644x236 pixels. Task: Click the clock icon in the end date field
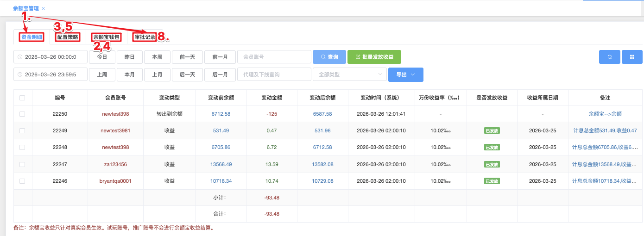coord(20,75)
